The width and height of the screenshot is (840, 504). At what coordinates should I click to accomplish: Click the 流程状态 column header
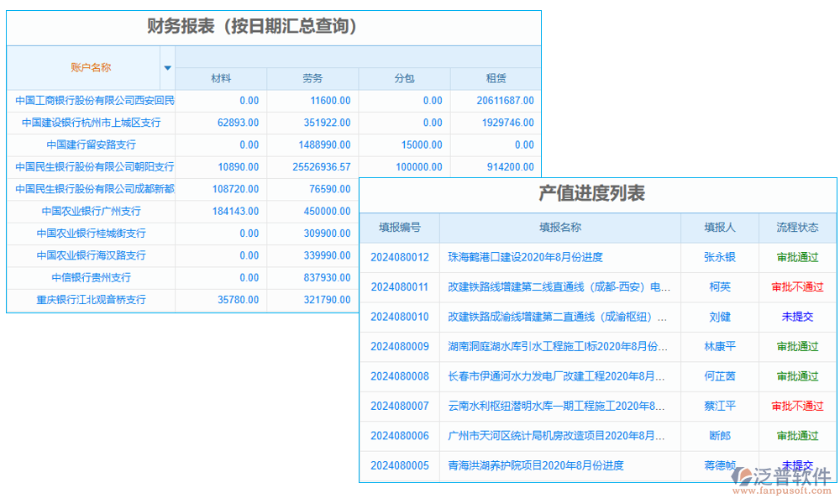pos(796,228)
